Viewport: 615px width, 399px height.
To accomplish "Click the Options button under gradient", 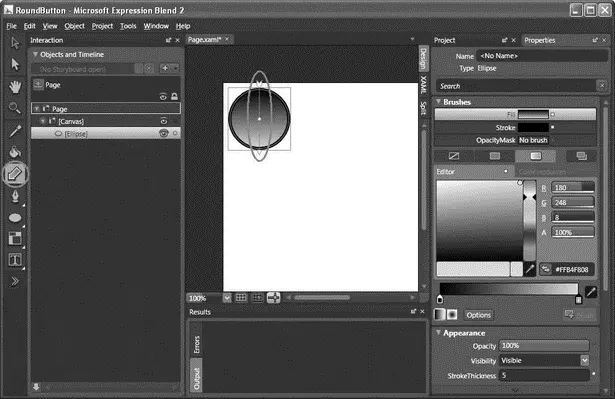I will pyautogui.click(x=478, y=315).
